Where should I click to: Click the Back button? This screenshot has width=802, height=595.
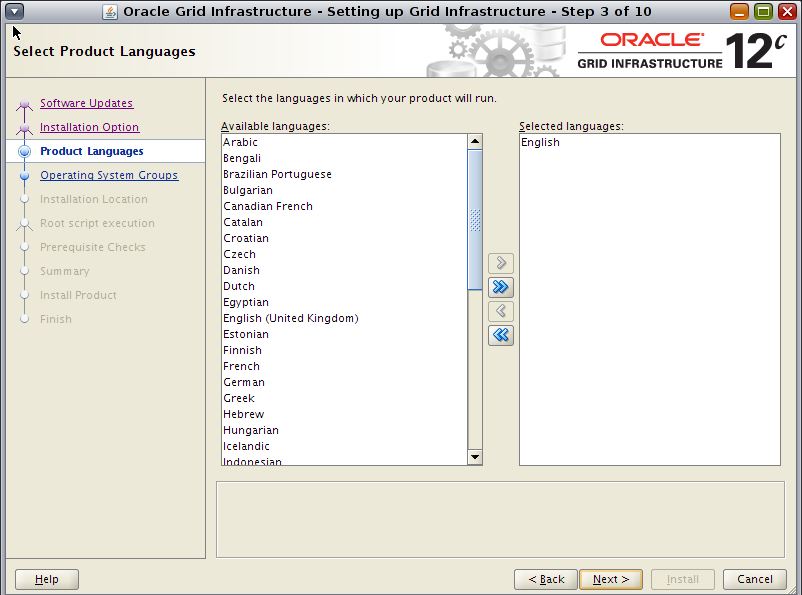pos(546,579)
